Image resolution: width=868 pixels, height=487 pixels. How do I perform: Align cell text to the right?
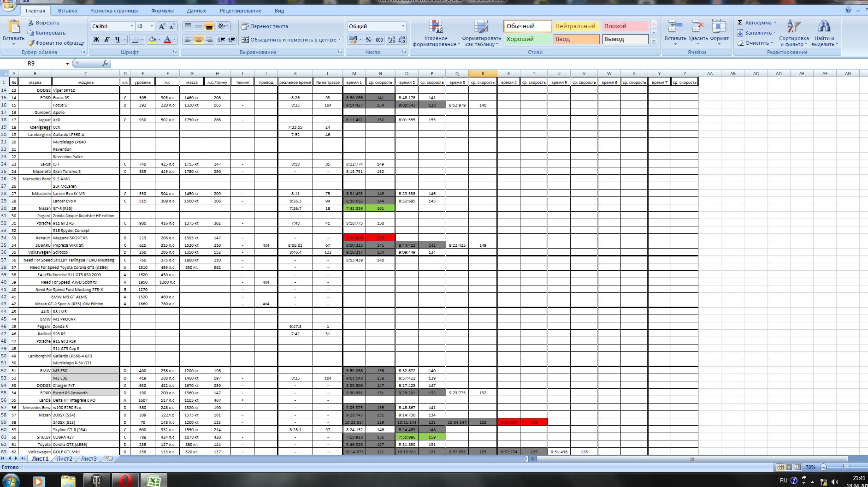pos(209,40)
